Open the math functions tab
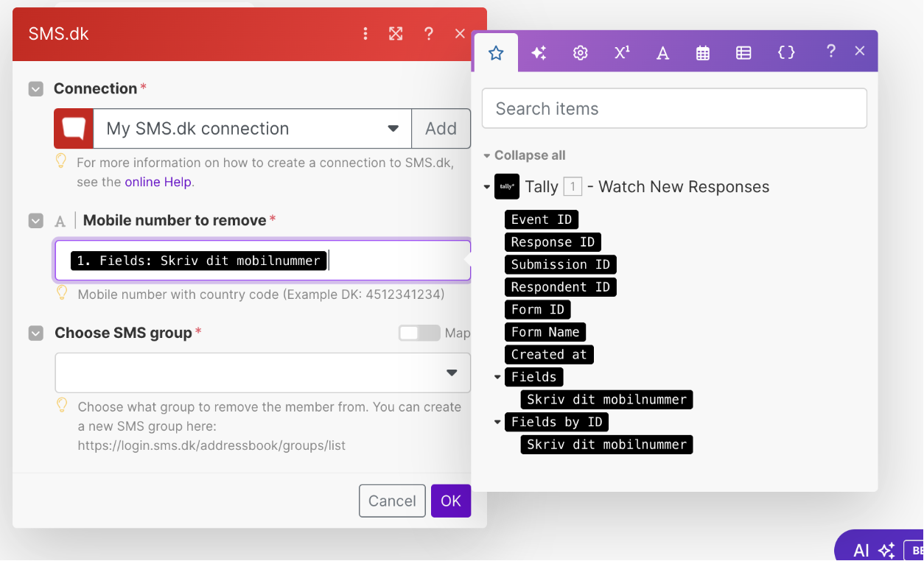The height and width of the screenshot is (561, 924). (622, 52)
